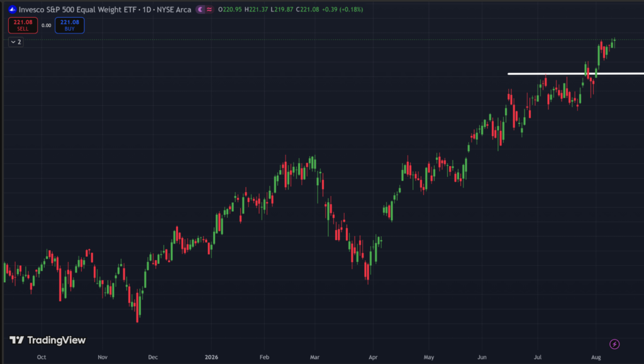This screenshot has height=364, width=644.
Task: Click the 0.00 spread value
Action: click(x=47, y=25)
